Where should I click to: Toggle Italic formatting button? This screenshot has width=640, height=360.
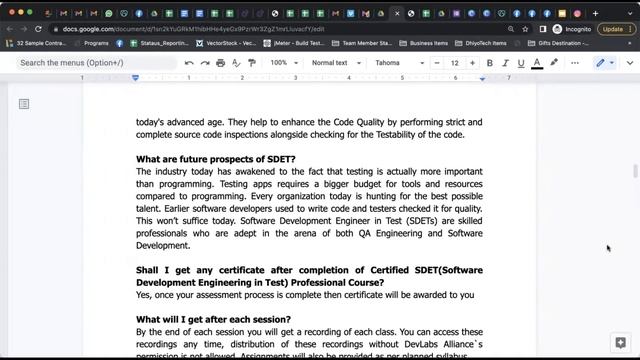click(505, 63)
